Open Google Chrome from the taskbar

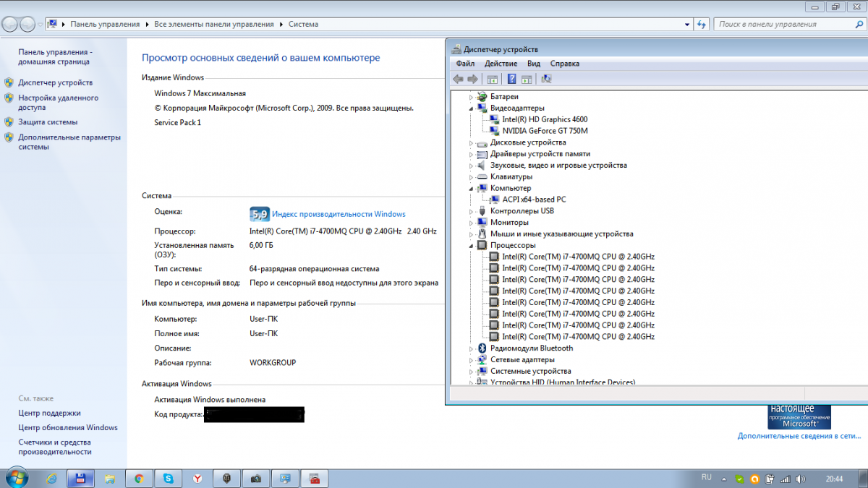(x=138, y=478)
